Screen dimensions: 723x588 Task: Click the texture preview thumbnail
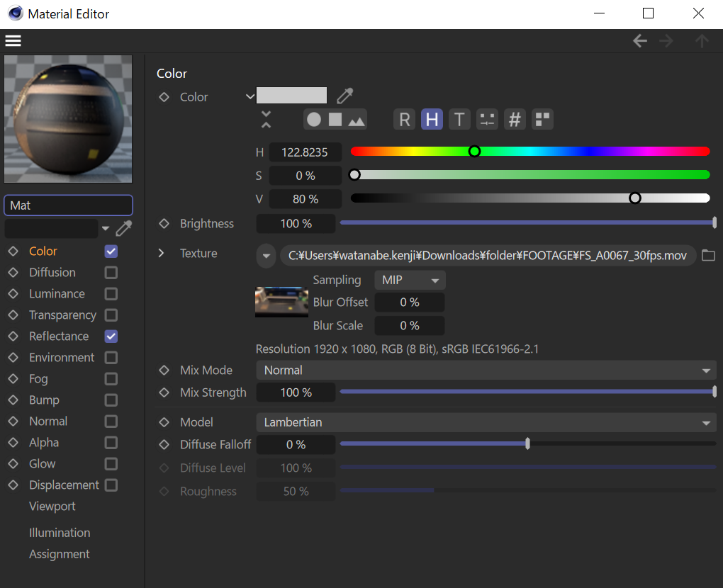pyautogui.click(x=281, y=301)
